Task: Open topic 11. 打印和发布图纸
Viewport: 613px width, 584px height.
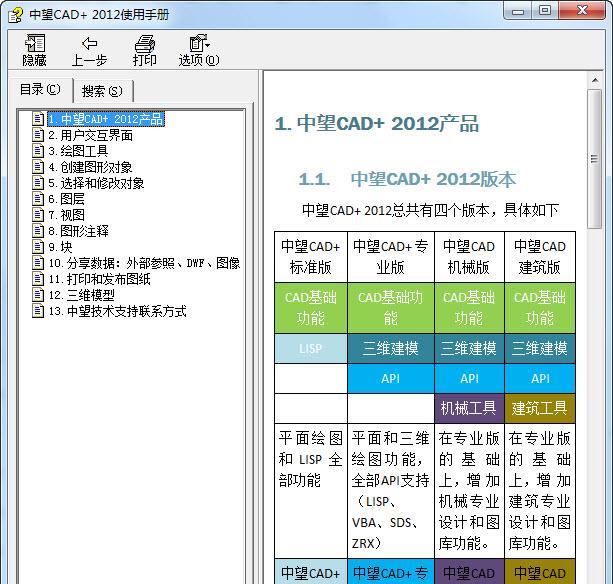Action: coord(99,279)
